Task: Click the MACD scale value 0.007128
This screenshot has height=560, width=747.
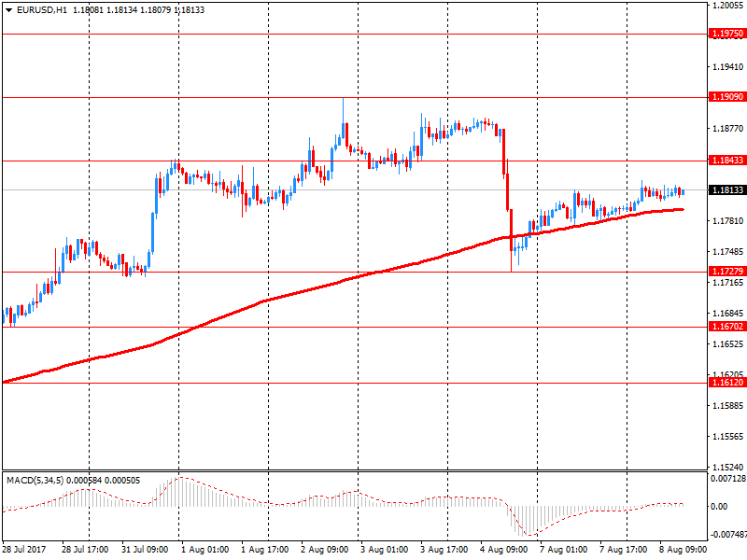Action: tap(728, 479)
